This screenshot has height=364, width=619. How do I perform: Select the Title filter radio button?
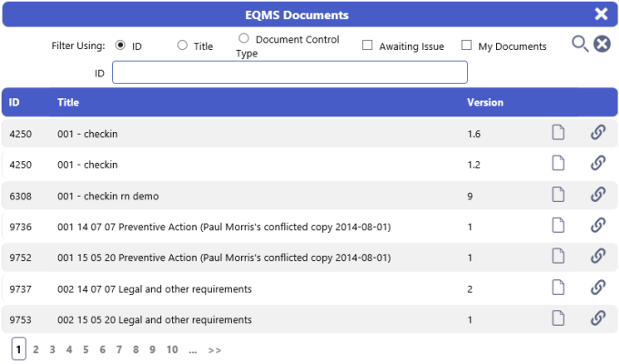click(x=182, y=45)
